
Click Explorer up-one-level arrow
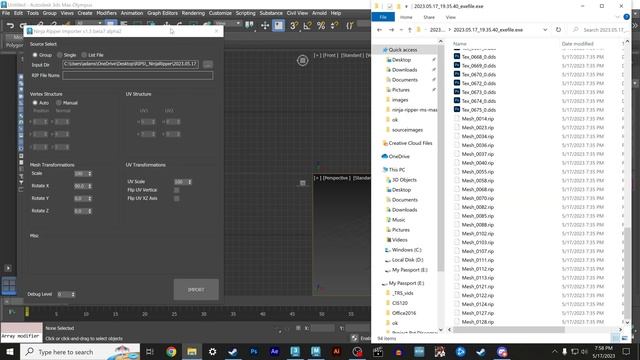pyautogui.click(x=409, y=30)
